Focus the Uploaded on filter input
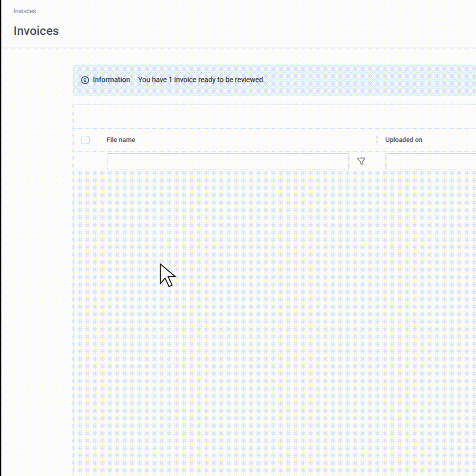This screenshot has height=476, width=476. click(x=432, y=161)
